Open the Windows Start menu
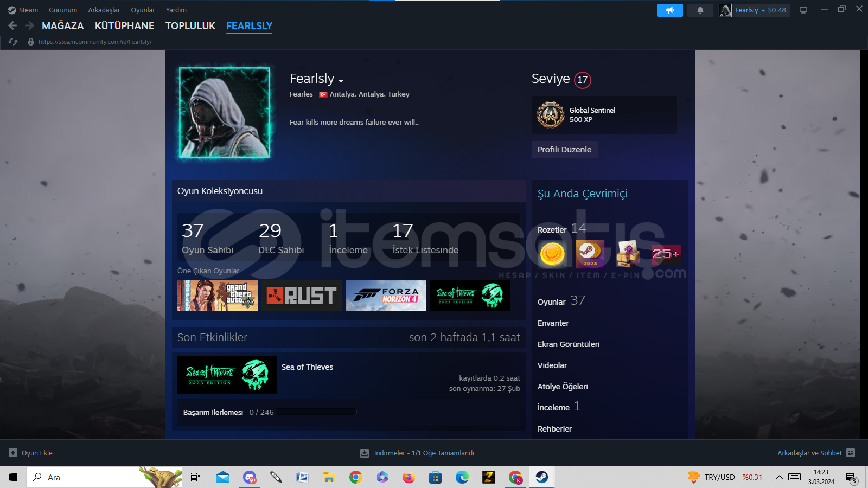Screen dimensions: 868x488 tap(13, 477)
